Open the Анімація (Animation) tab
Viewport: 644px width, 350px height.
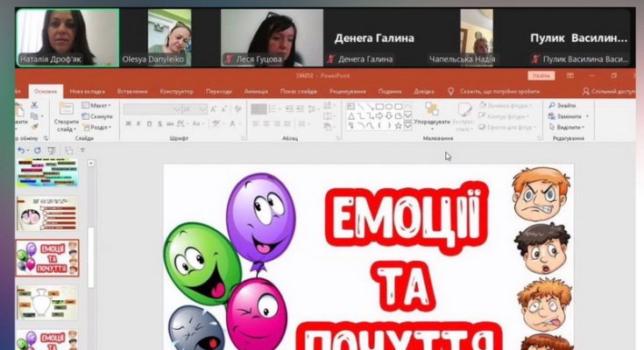256,91
